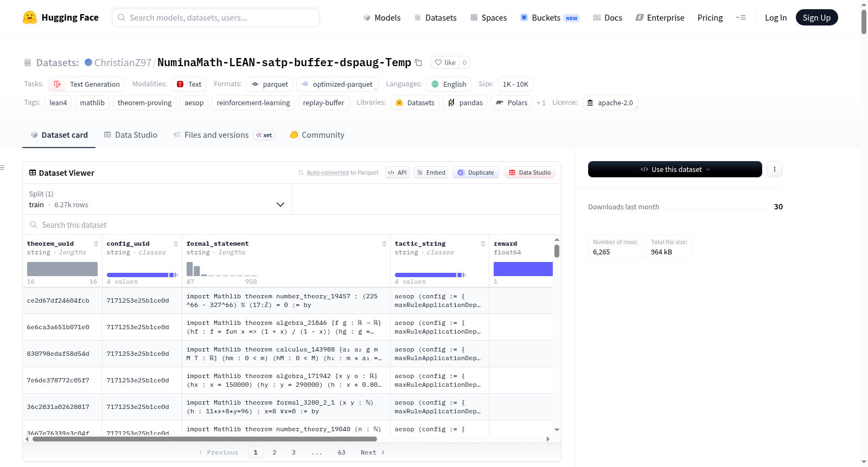The height and width of the screenshot is (467, 868).
Task: Click the Sign Up button
Action: [816, 17]
